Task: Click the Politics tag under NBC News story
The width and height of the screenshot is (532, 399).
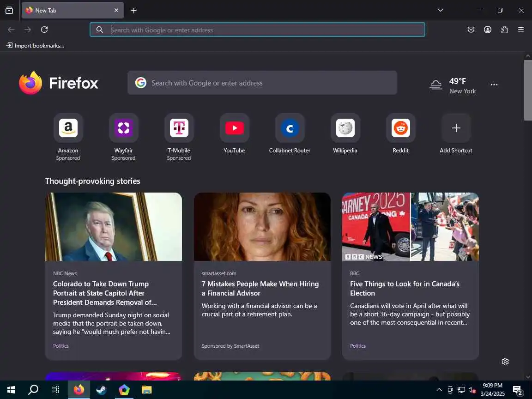Action: 61,346
